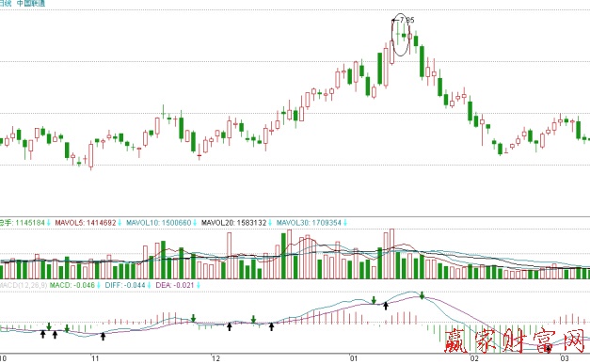Image resolution: width=590 pixels, height=364 pixels.
Task: Click the arrow icon after DIFF -0.044
Action: click(x=149, y=285)
